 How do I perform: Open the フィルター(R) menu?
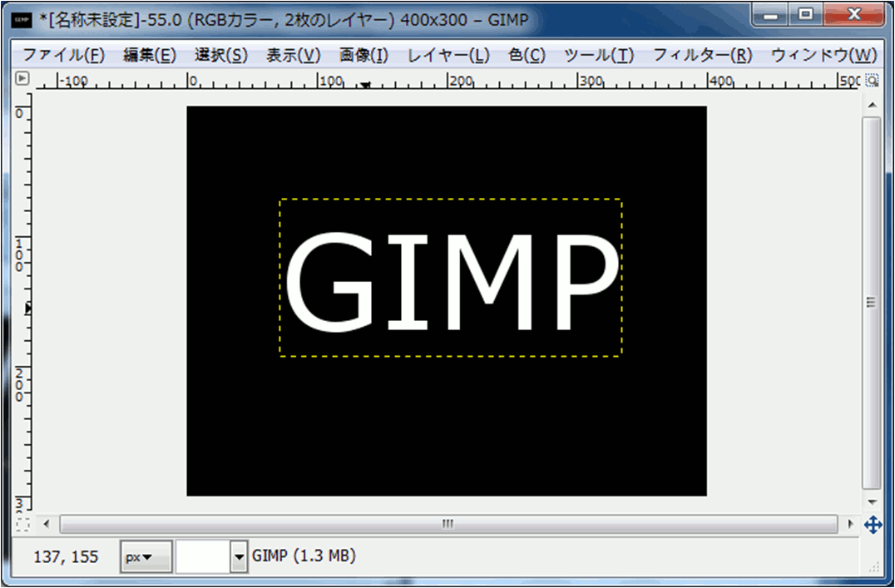[x=702, y=56]
